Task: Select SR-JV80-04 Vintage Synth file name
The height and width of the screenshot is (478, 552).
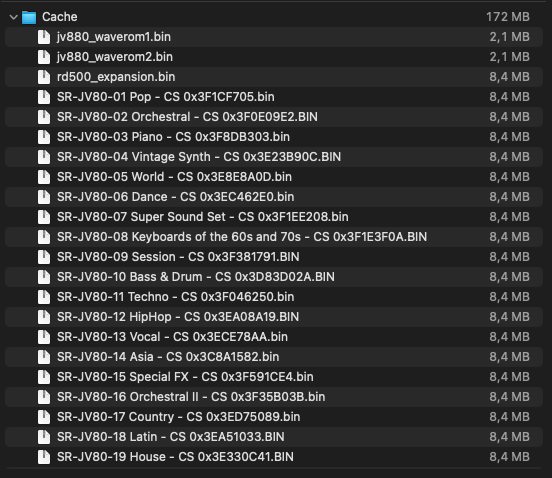Action: [199, 157]
